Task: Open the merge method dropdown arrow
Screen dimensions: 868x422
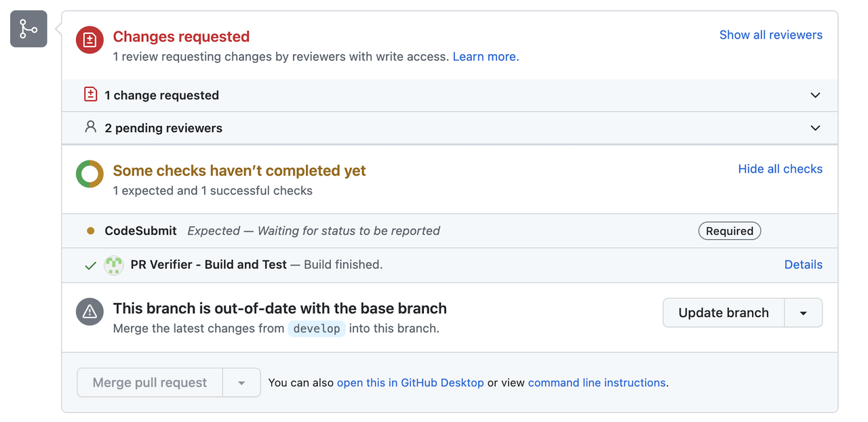Action: 241,383
